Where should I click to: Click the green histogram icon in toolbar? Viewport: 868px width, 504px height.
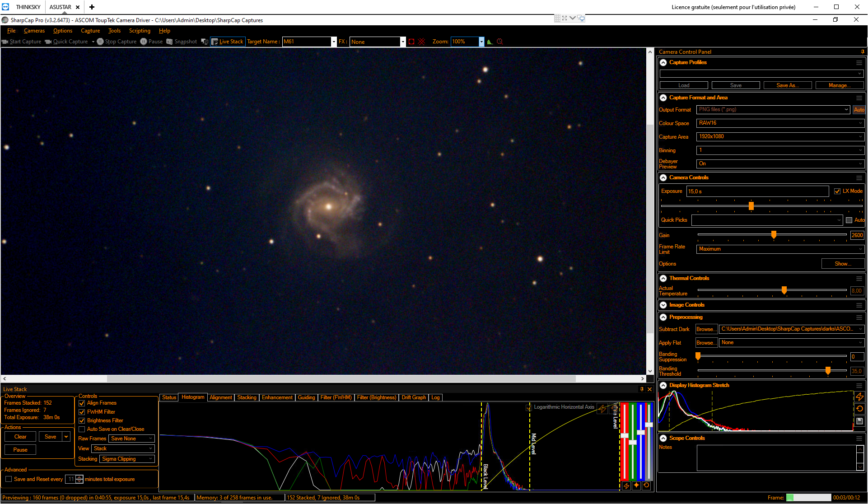[490, 42]
